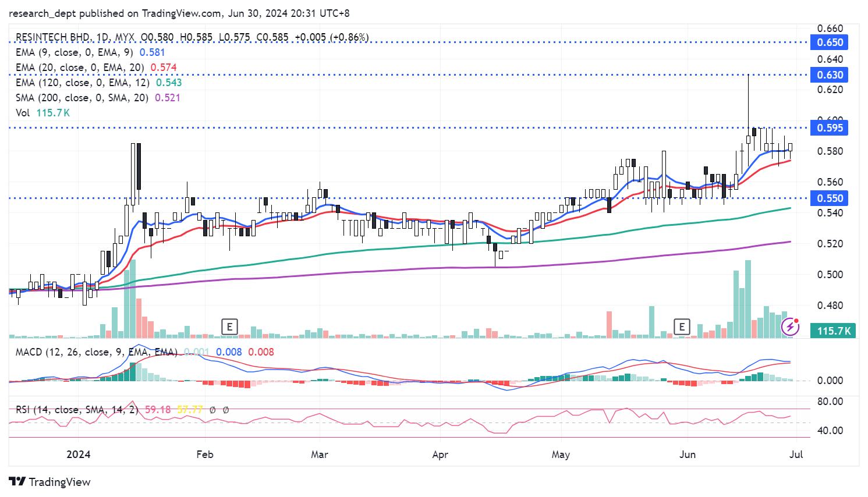Click the purple lightning bolt icon

click(x=790, y=326)
